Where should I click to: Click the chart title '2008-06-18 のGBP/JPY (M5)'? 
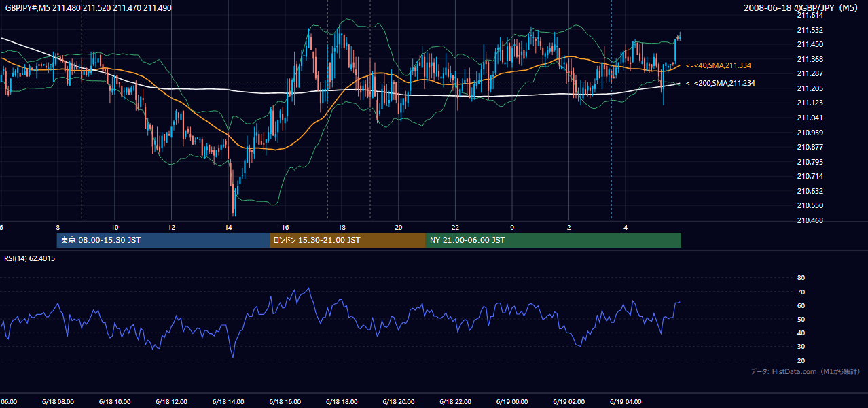point(802,7)
